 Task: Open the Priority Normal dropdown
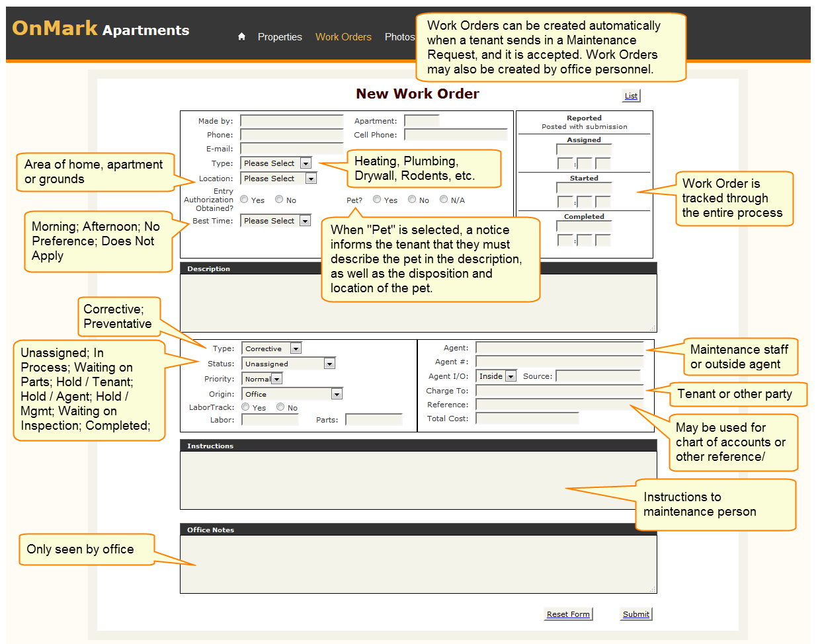[263, 379]
